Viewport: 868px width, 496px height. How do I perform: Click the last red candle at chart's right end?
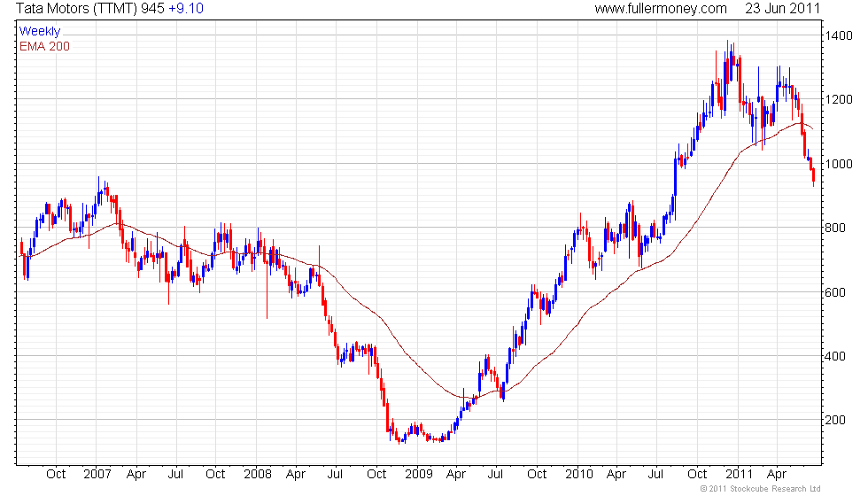[x=813, y=175]
